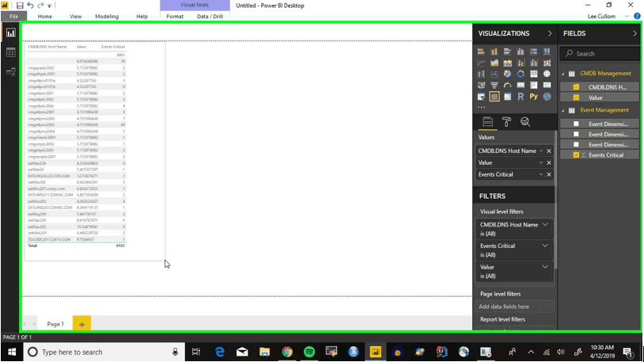This screenshot has width=644, height=362.
Task: Select the Treemap visualization
Action: (533, 74)
